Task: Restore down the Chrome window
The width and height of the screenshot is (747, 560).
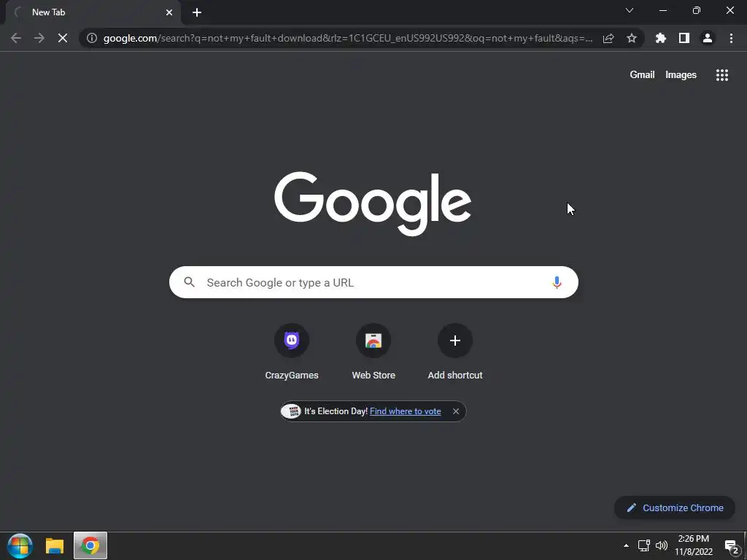Action: coord(697,10)
